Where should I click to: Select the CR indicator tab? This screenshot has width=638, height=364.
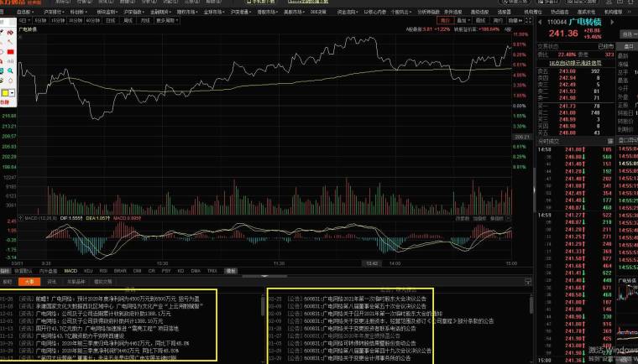152,271
